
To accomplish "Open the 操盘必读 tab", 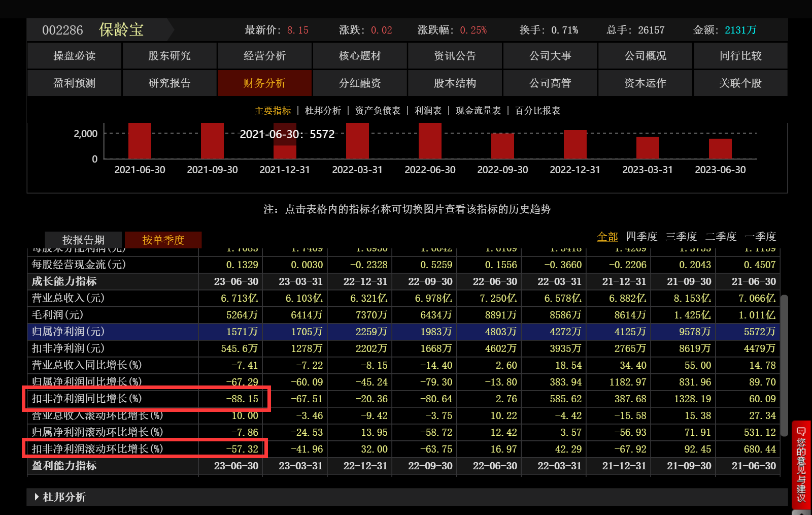I will click(74, 56).
